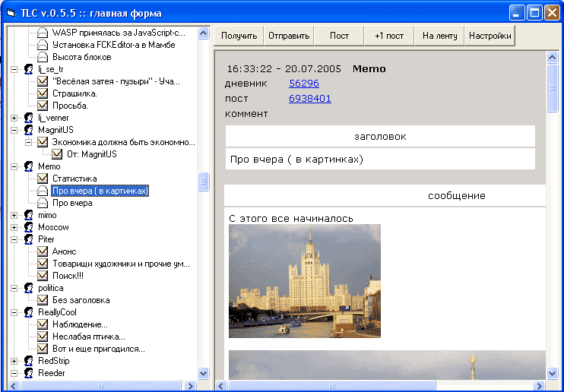Image resolution: width=564 pixels, height=392 pixels.
Task: Click the Memo user avatar icon
Action: [28, 166]
